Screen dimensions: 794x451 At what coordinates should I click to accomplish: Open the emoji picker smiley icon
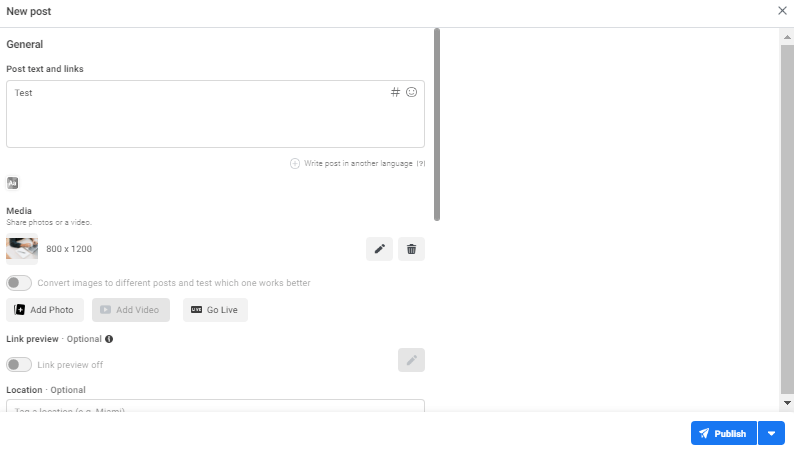(411, 92)
